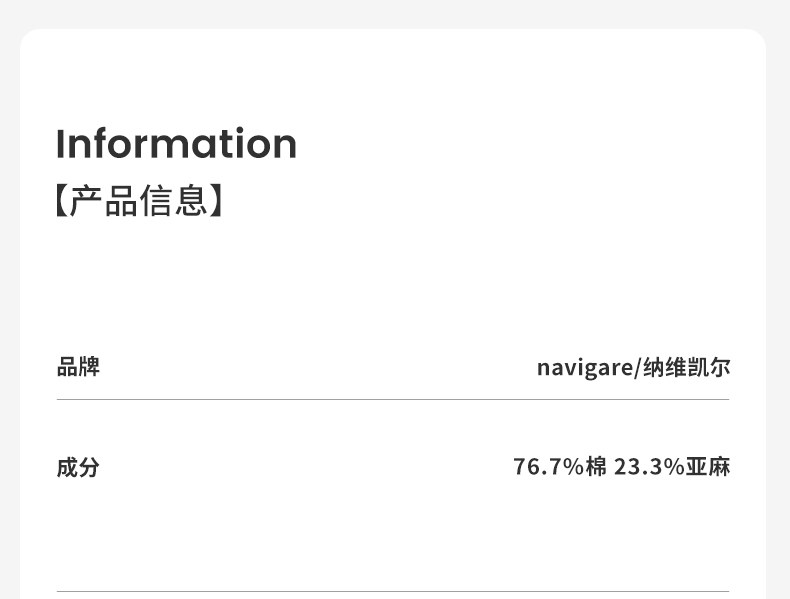The height and width of the screenshot is (599, 790).
Task: Click the 品 character in 品牌 label
Action: tap(67, 368)
